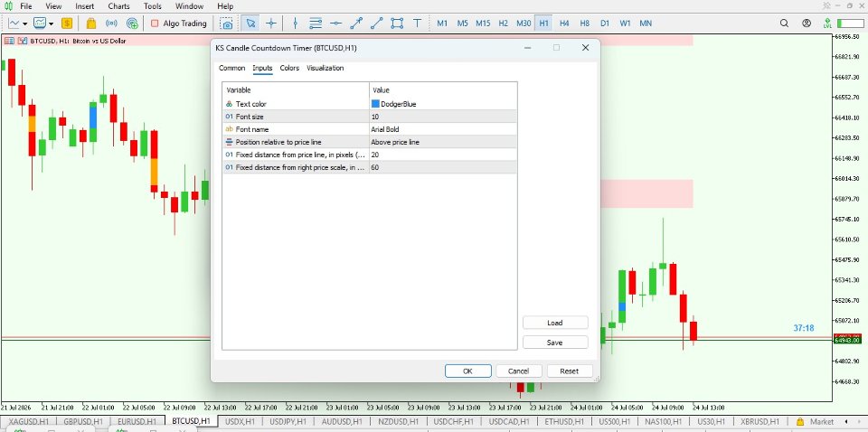
Task: Open the Help menu
Action: click(225, 6)
